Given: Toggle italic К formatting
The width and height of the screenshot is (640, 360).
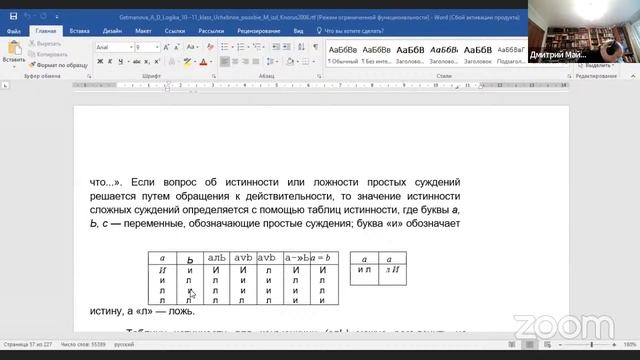Looking at the screenshot, I should 110,62.
